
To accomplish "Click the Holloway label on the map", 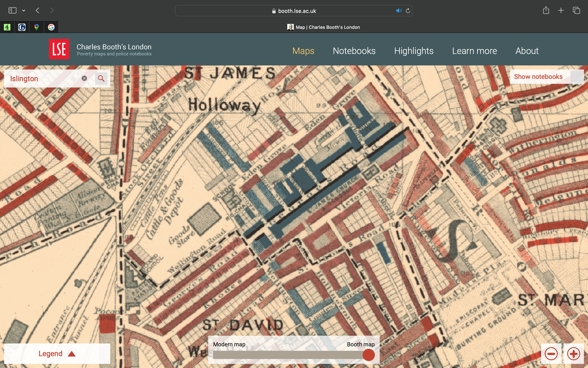I will coord(224,105).
